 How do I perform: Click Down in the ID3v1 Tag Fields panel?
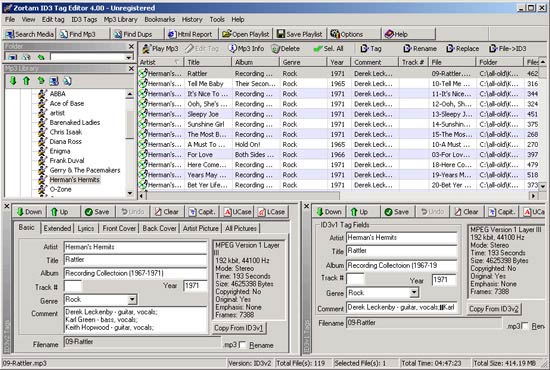[329, 212]
